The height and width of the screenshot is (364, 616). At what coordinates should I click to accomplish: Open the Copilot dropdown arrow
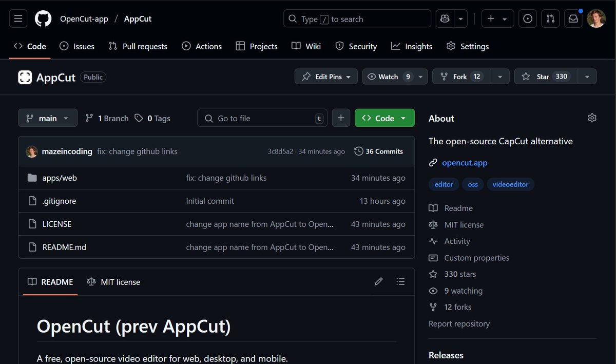(460, 19)
